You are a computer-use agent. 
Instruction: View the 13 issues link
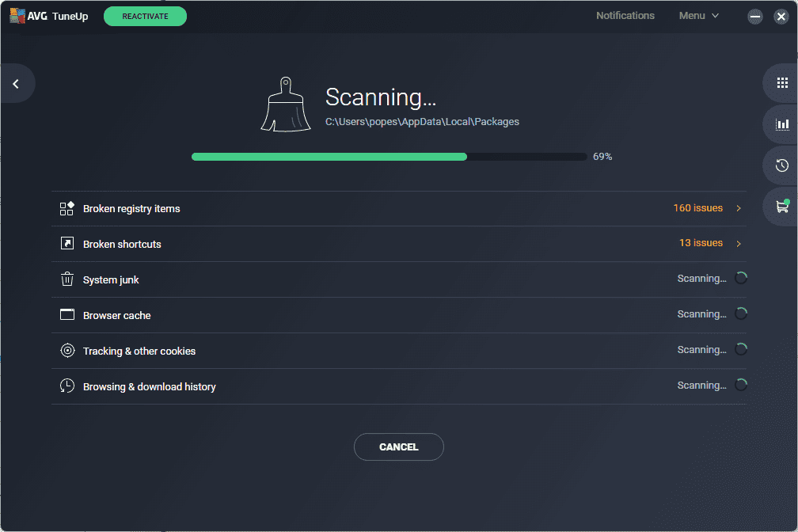(x=701, y=243)
